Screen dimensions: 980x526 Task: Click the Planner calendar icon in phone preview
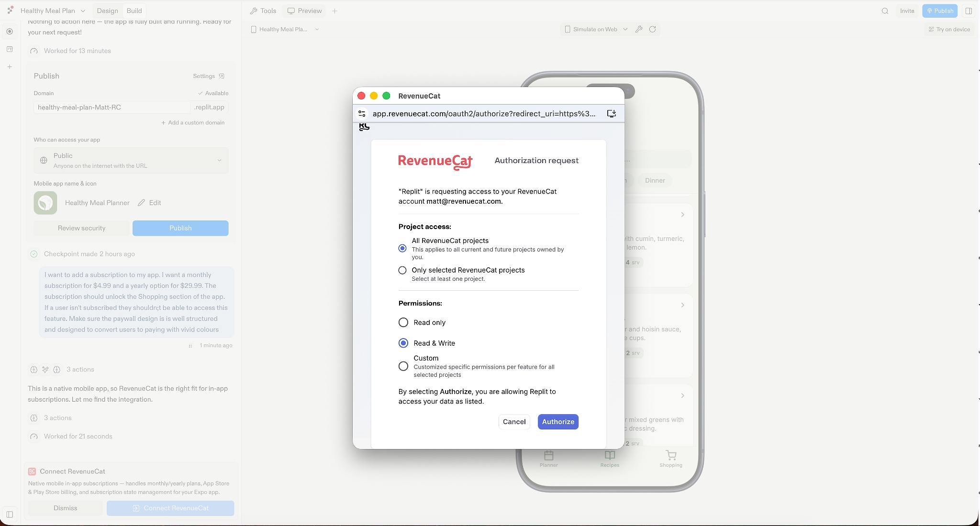pyautogui.click(x=549, y=455)
